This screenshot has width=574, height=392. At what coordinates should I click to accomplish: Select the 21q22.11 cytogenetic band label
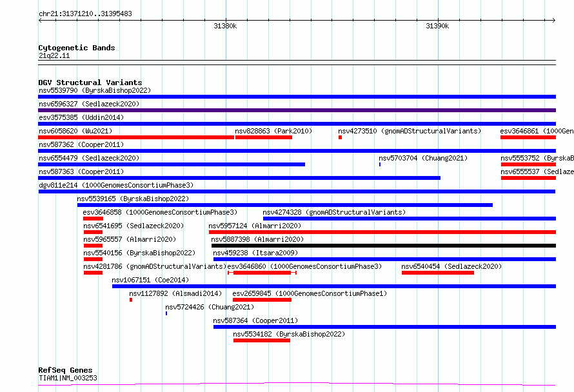pyautogui.click(x=54, y=56)
